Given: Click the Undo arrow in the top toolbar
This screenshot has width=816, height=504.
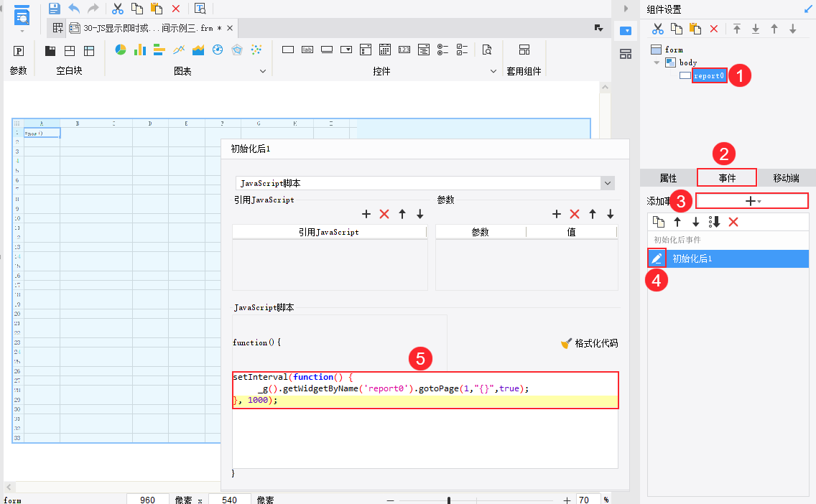Looking at the screenshot, I should tap(74, 9).
